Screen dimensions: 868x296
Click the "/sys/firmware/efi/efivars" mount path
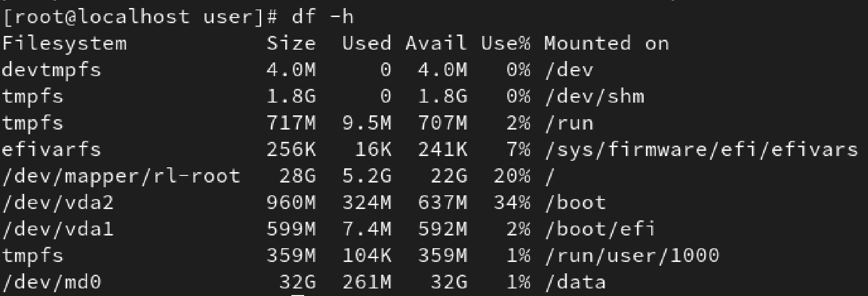pyautogui.click(x=701, y=149)
